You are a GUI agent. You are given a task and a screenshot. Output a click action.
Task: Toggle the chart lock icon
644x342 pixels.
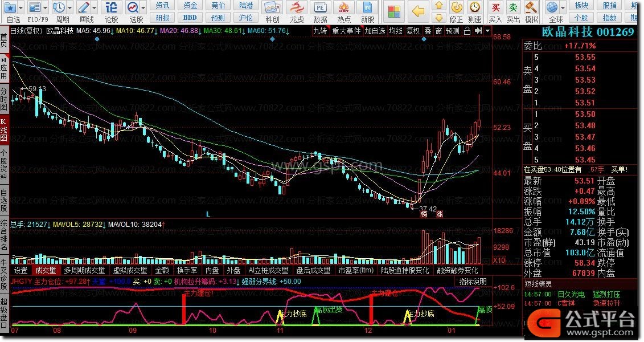pos(467,31)
